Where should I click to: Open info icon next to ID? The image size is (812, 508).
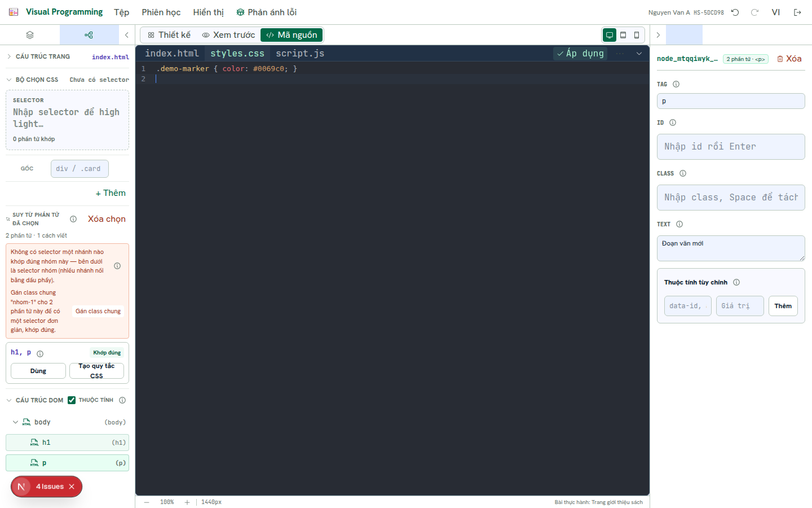[x=673, y=122]
